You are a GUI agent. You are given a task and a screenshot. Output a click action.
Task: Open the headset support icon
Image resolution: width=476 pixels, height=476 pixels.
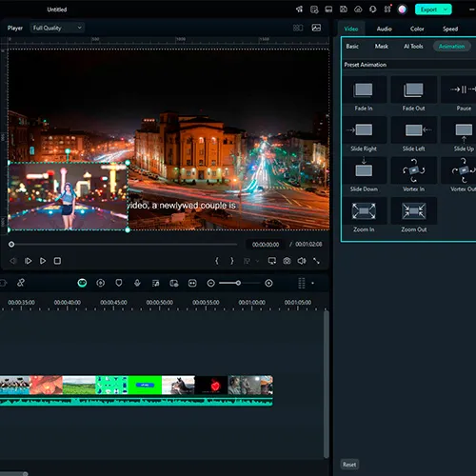coord(373,10)
